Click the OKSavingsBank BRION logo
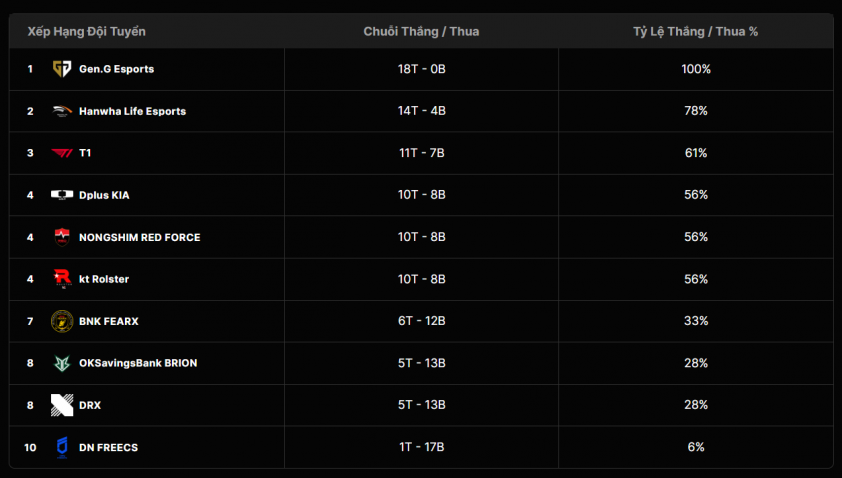Screen dimensions: 842x478 [x=62, y=364]
